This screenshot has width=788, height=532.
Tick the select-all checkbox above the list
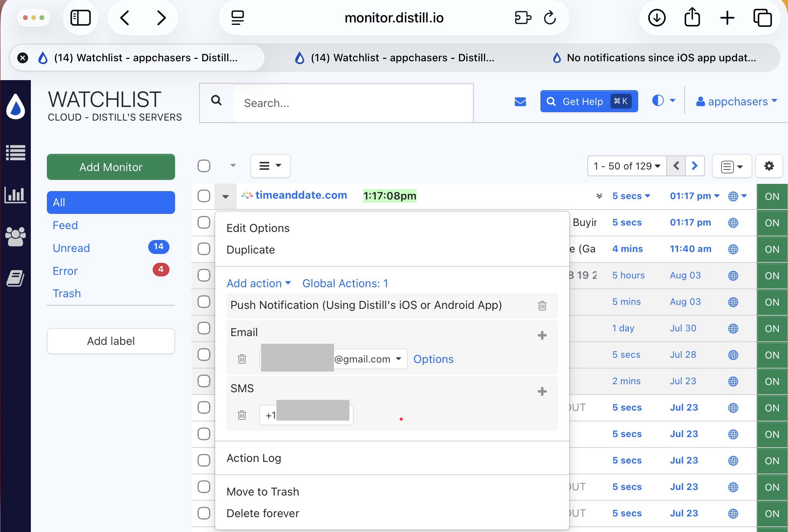pos(204,165)
